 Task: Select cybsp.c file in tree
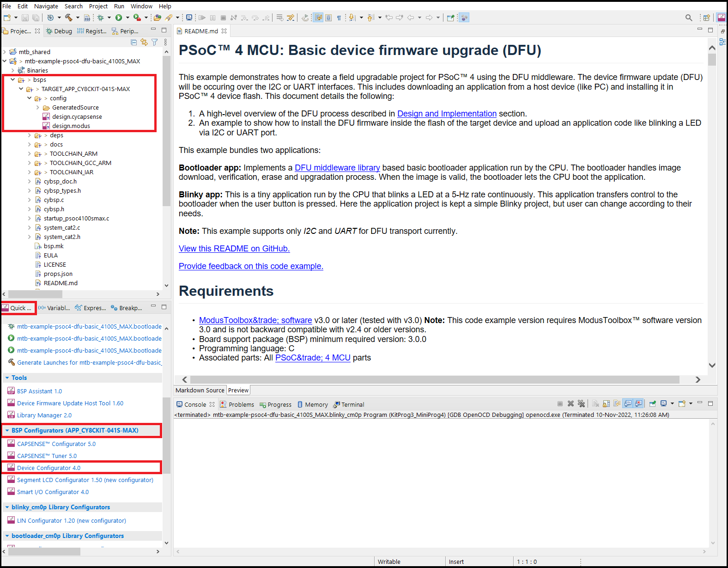pyautogui.click(x=54, y=200)
